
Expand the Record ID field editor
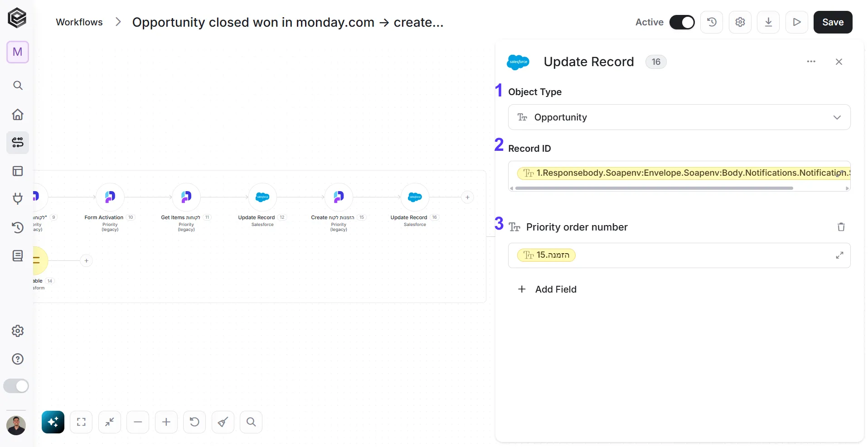click(x=840, y=173)
